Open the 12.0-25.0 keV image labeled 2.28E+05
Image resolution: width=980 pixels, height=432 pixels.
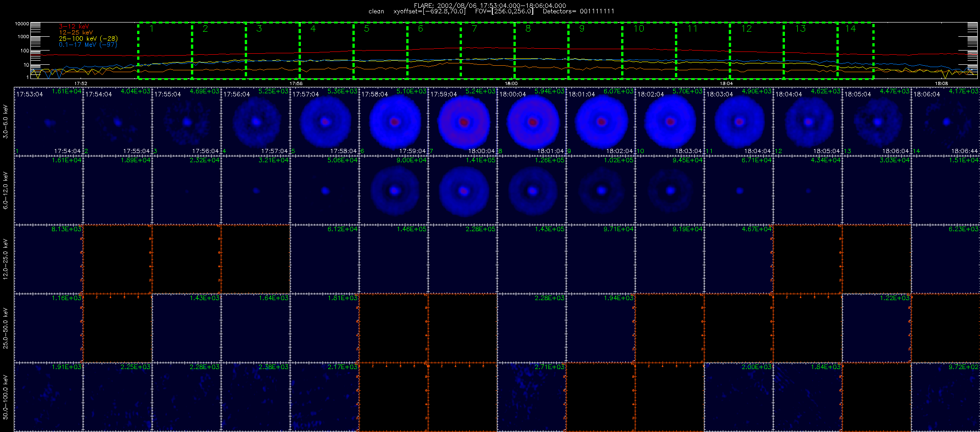462,259
